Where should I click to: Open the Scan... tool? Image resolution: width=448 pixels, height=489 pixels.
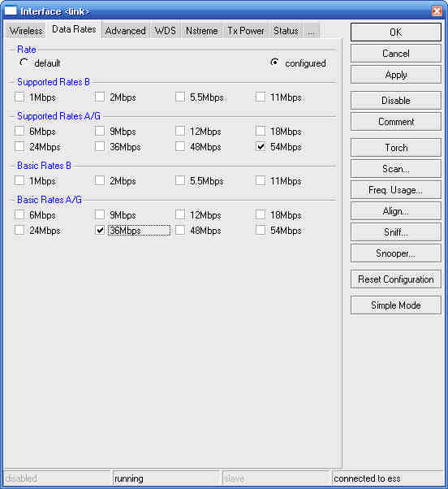coord(396,169)
